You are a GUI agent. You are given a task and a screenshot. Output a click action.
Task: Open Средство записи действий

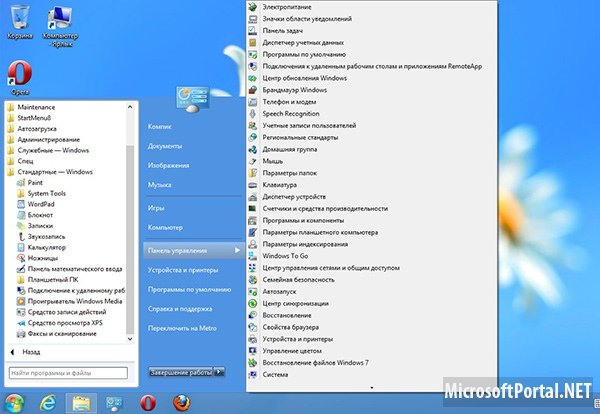pos(61,312)
